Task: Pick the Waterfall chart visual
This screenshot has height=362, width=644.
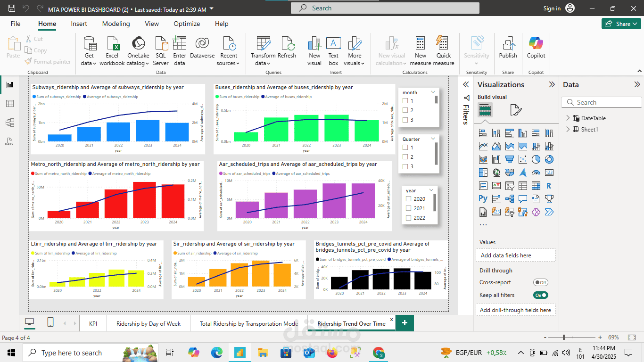Action: pyautogui.click(x=496, y=160)
